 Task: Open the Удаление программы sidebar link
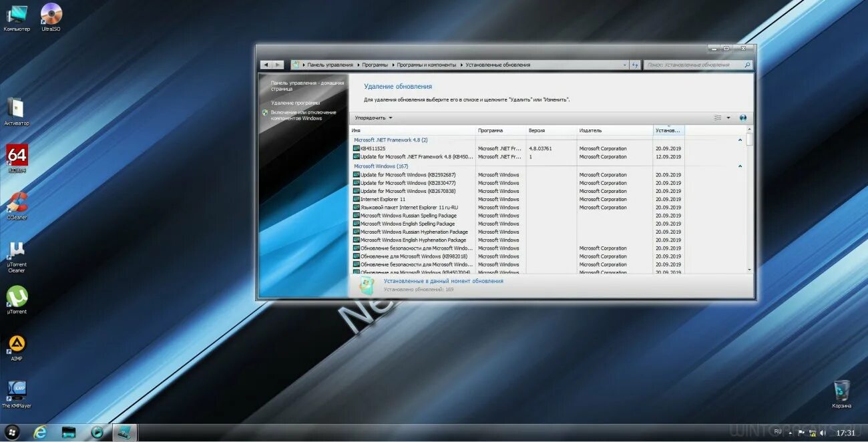pos(295,103)
